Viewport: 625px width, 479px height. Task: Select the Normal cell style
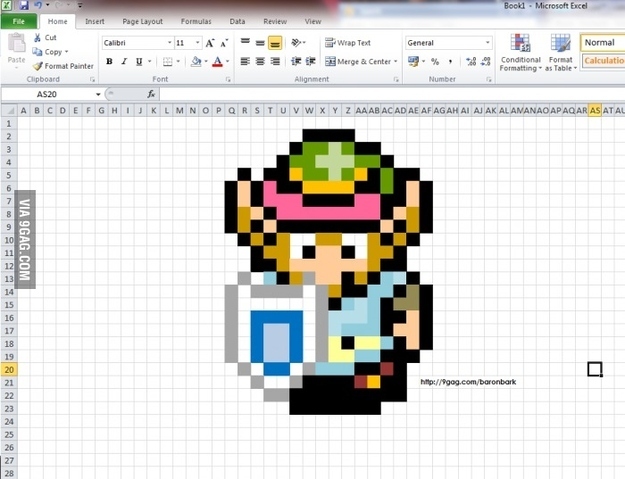[x=602, y=42]
